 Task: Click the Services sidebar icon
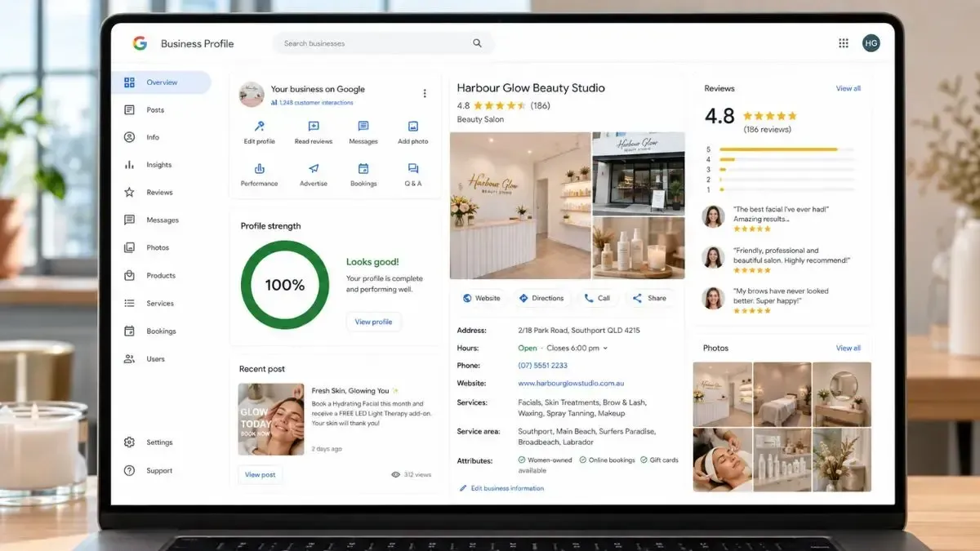(x=129, y=304)
